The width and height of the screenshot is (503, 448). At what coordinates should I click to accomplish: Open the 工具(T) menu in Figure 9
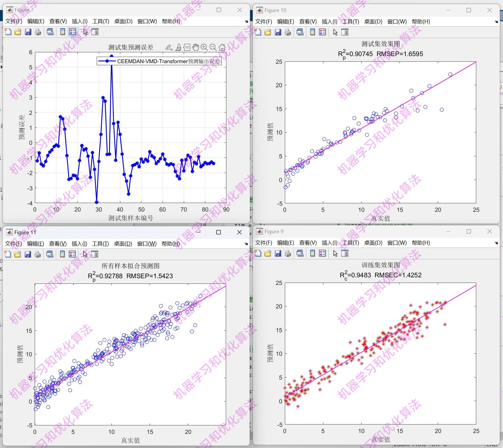[x=351, y=243]
